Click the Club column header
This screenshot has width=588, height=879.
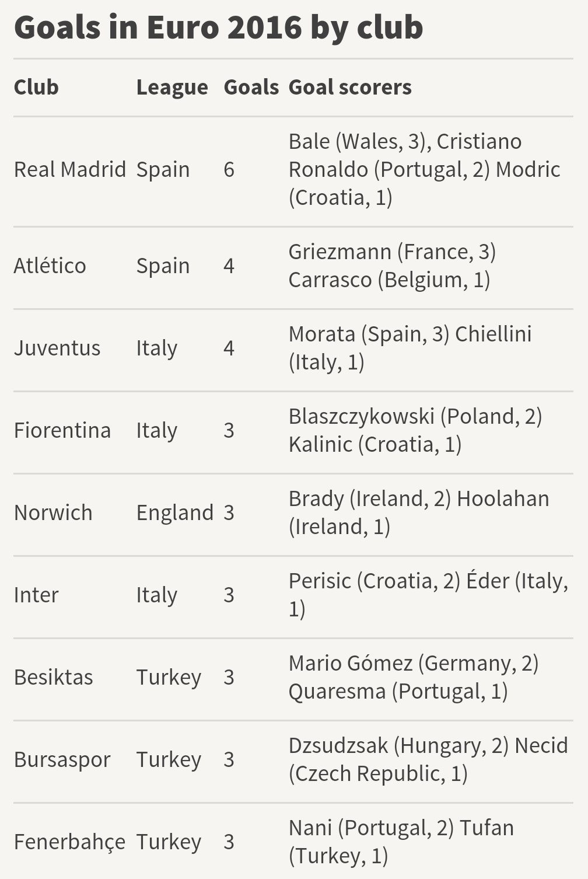point(36,87)
